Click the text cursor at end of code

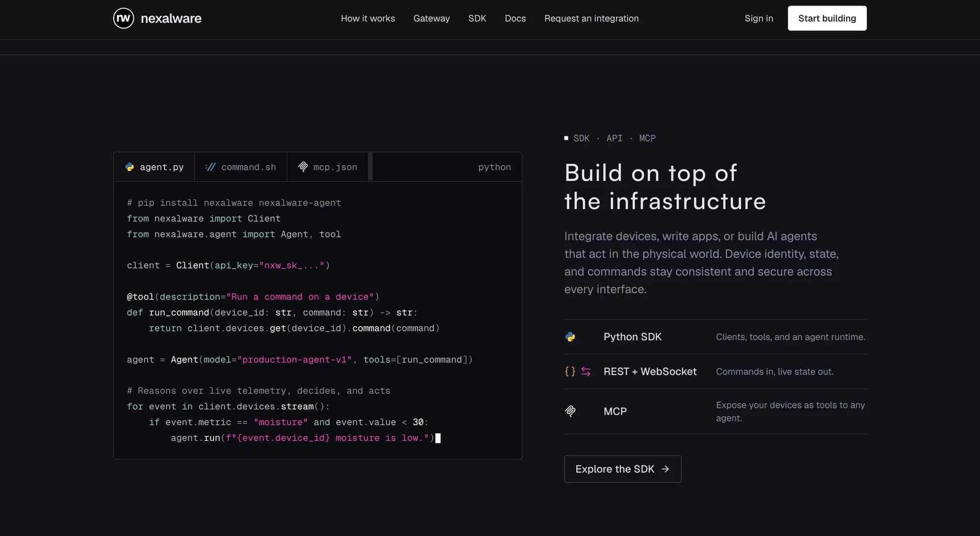point(438,438)
